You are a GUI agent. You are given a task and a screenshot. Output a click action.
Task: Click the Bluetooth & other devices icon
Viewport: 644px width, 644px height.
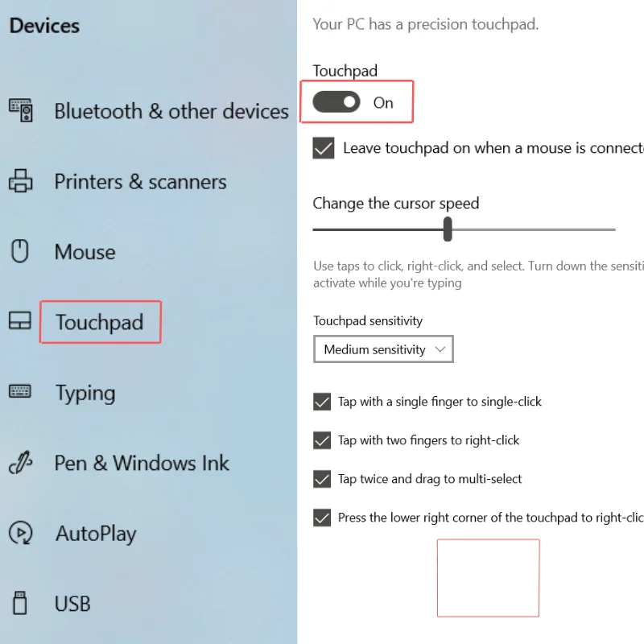(21, 110)
